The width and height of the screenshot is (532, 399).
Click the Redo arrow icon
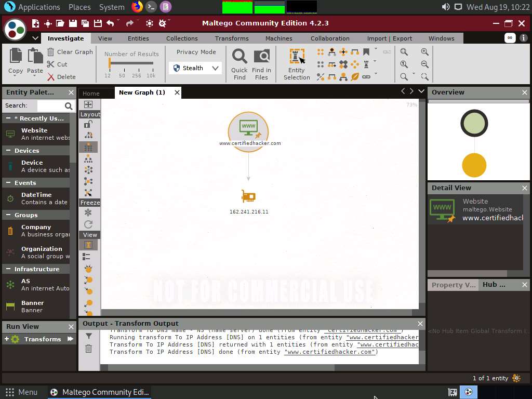click(x=129, y=23)
